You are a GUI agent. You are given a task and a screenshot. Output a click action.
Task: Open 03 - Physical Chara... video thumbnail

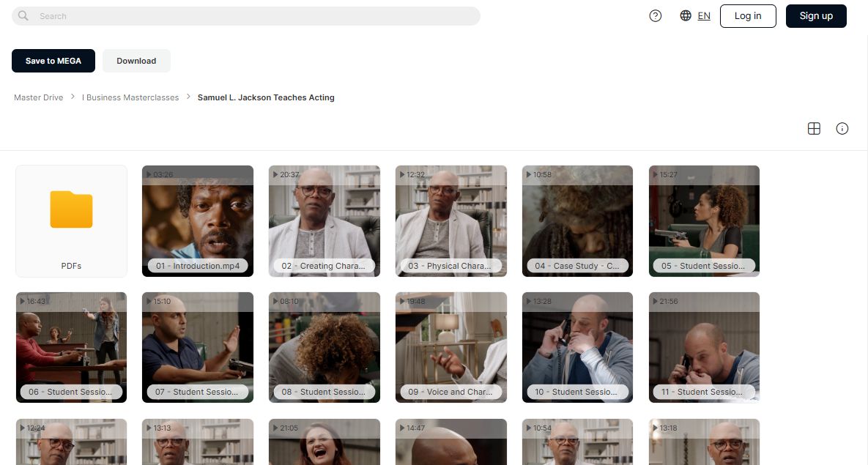pyautogui.click(x=451, y=221)
